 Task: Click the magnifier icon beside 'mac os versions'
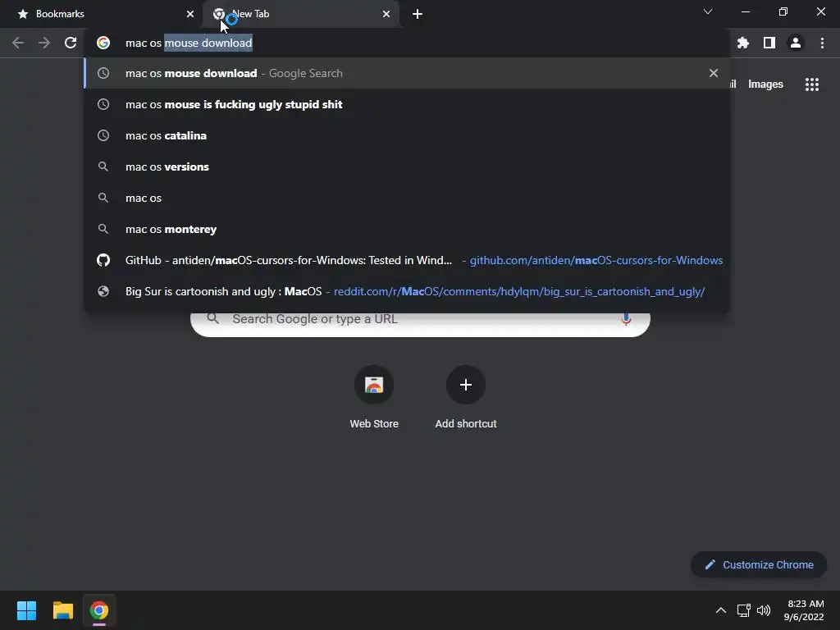(103, 167)
